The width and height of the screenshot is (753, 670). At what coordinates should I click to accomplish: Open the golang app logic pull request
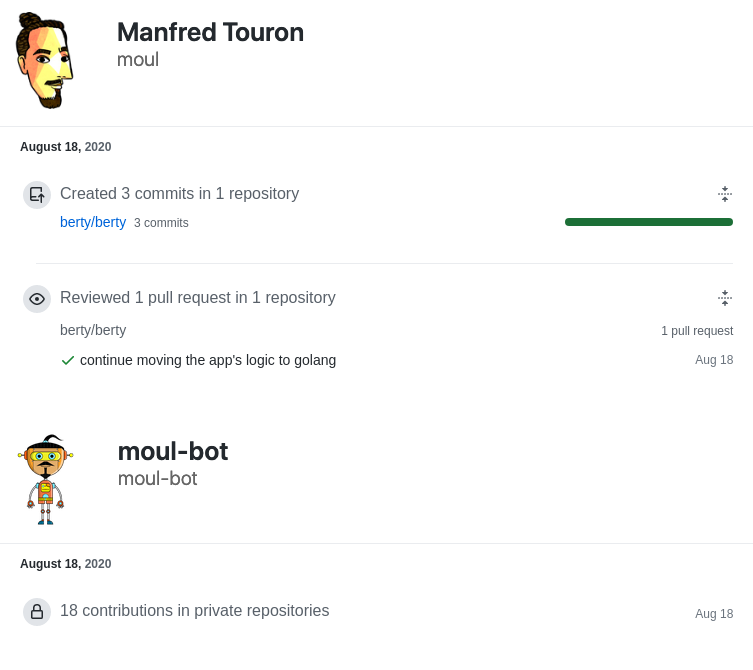(x=208, y=360)
